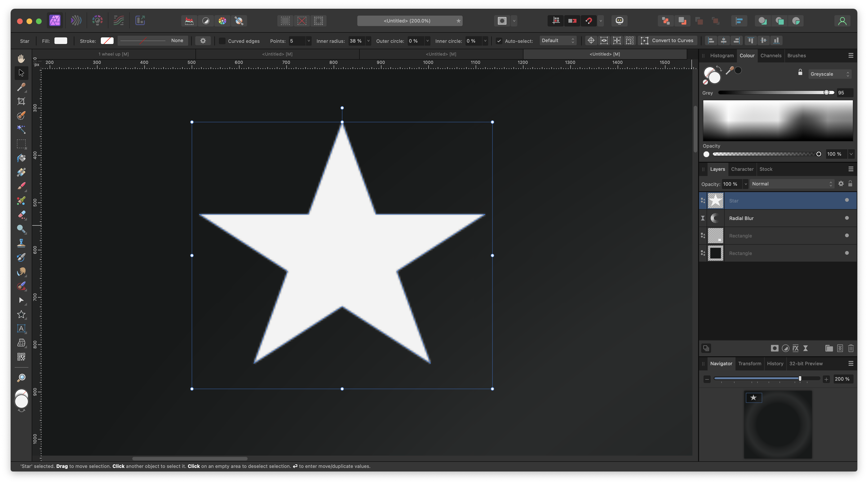This screenshot has width=868, height=484.
Task: Select the Artistic Text tool
Action: click(x=21, y=328)
